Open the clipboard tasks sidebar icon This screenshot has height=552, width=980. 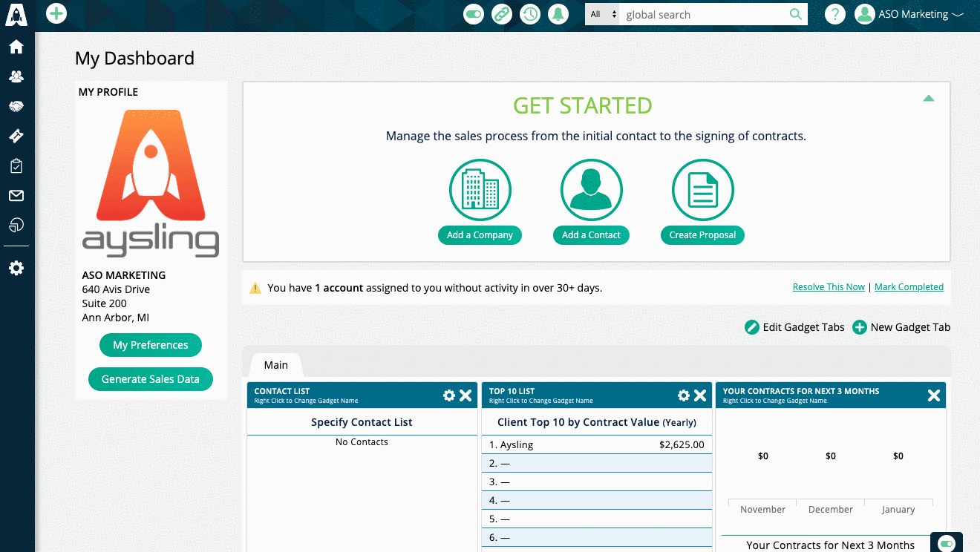point(16,165)
